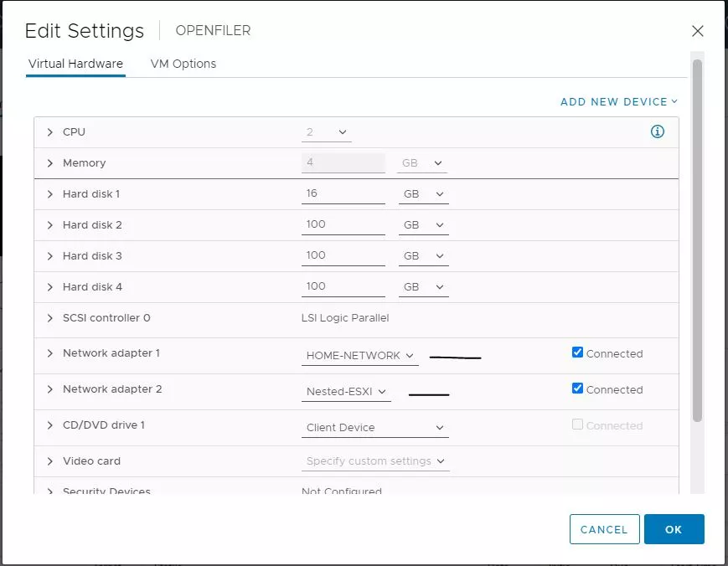
Task: Open Hard disk 2 unit dropdown
Action: (423, 225)
